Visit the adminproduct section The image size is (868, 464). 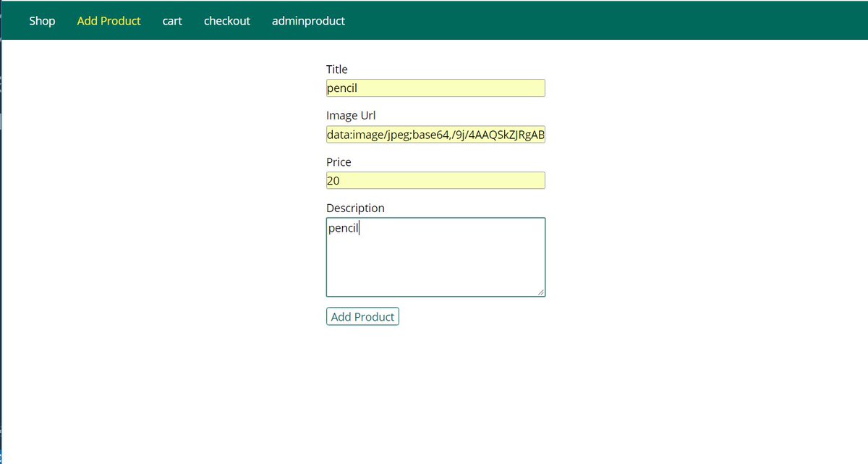[x=308, y=20]
